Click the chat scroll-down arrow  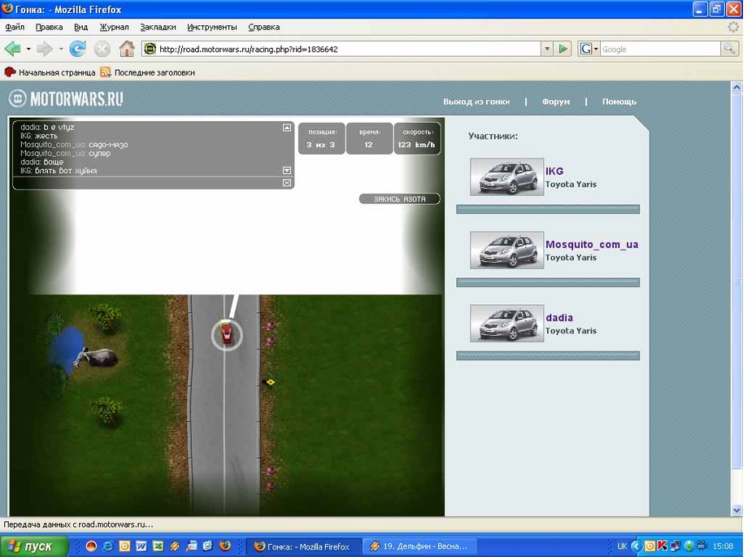tap(287, 170)
